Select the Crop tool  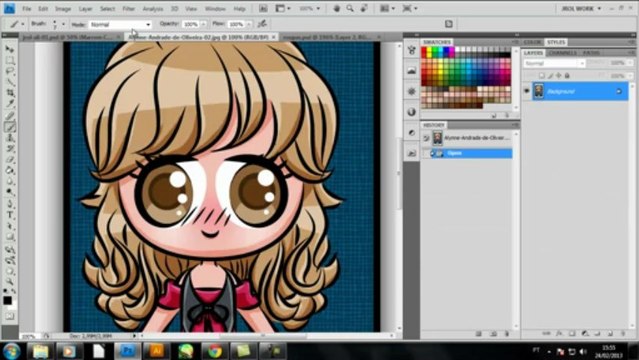(x=9, y=93)
